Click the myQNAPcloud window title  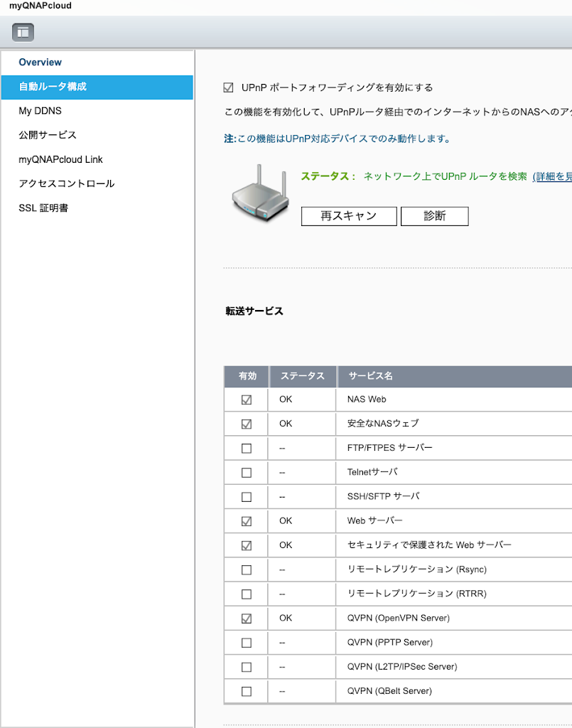click(41, 6)
